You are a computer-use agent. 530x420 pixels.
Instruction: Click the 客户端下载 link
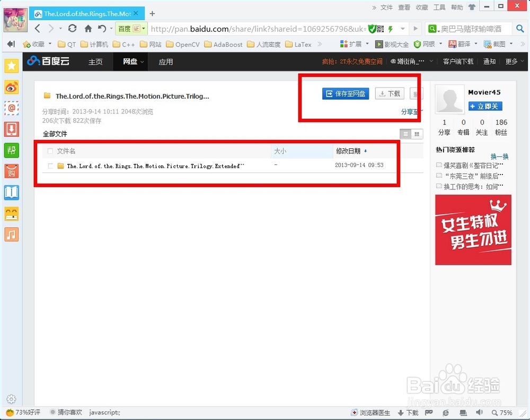click(x=458, y=62)
